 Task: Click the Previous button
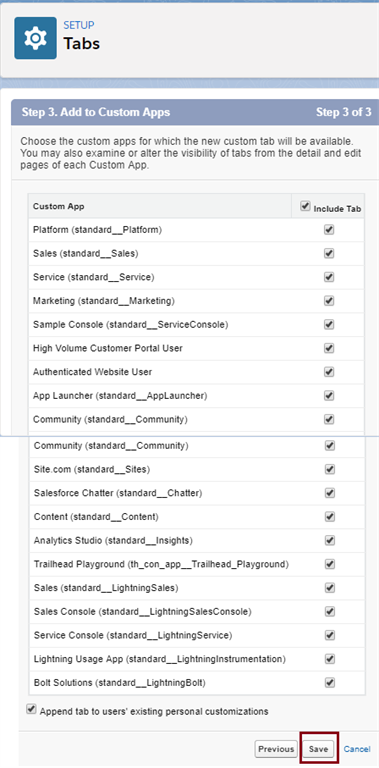pyautogui.click(x=276, y=749)
